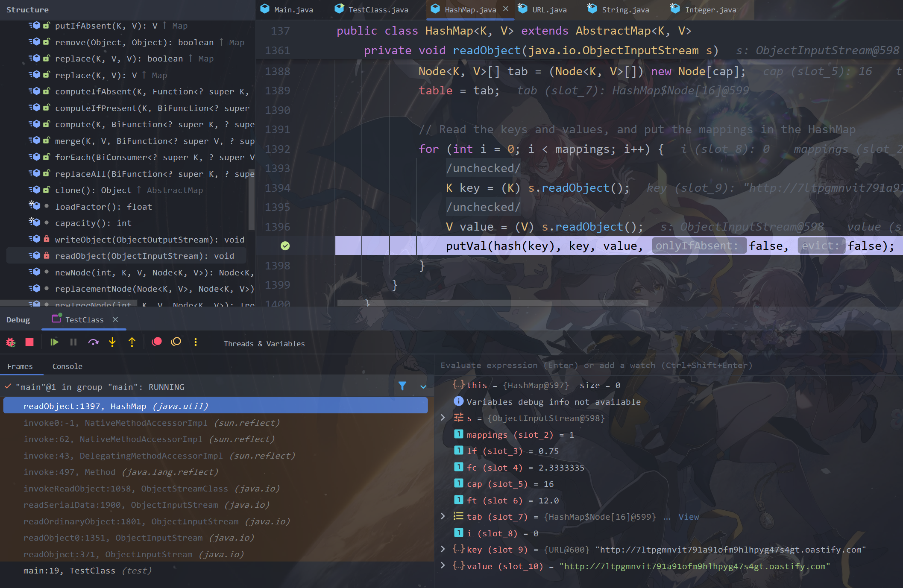The width and height of the screenshot is (903, 588).
Task: Click the Step Over icon
Action: tap(93, 342)
